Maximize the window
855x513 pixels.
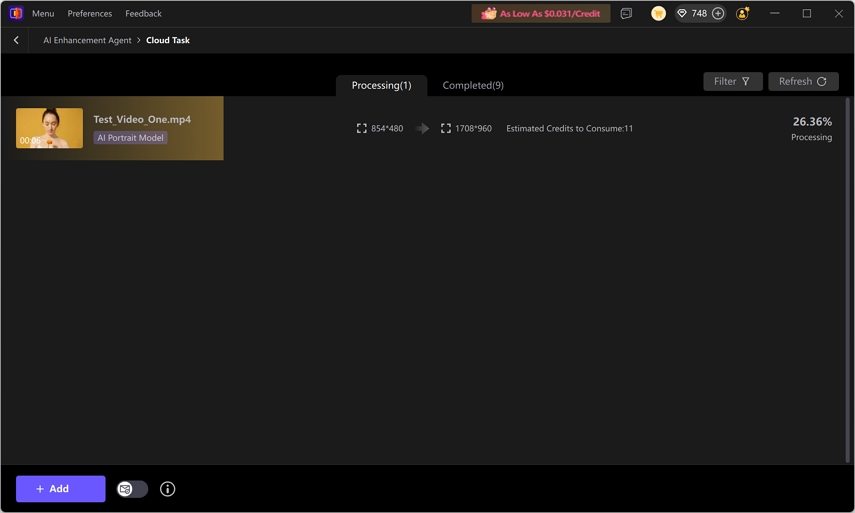806,14
